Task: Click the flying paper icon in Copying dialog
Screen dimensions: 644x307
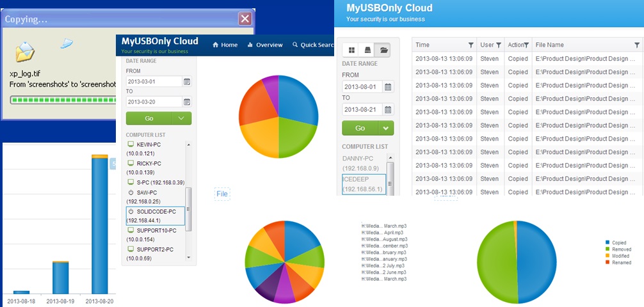Action: click(x=67, y=43)
